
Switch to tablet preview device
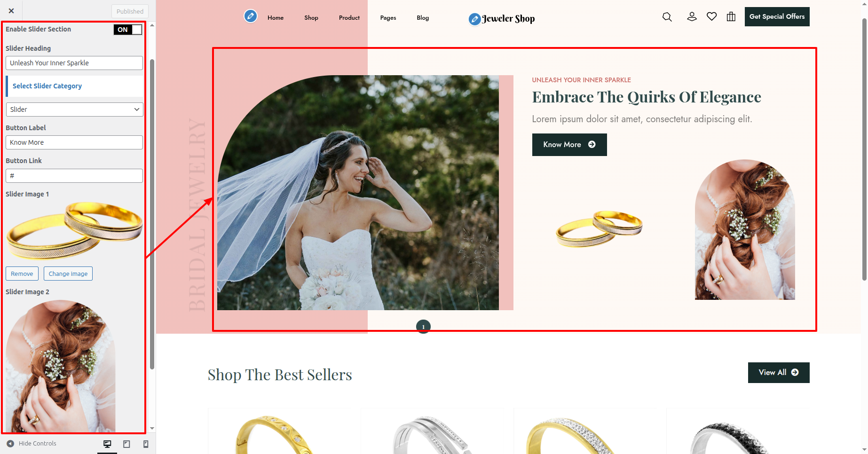[126, 444]
